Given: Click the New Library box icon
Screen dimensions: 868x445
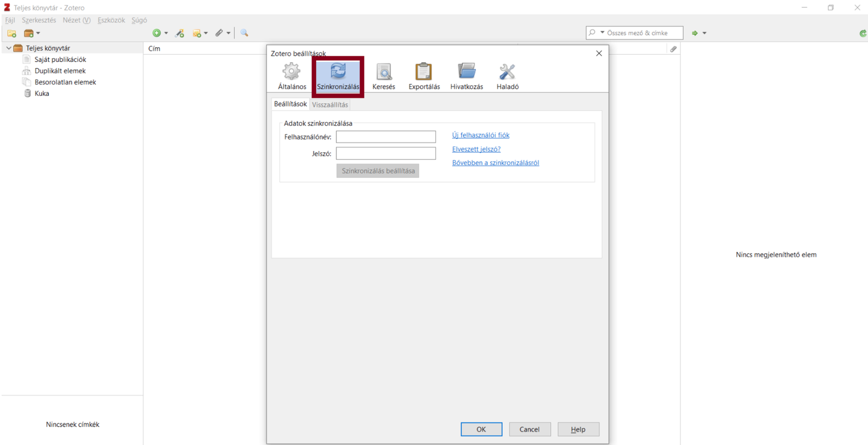Looking at the screenshot, I should pyautogui.click(x=29, y=33).
